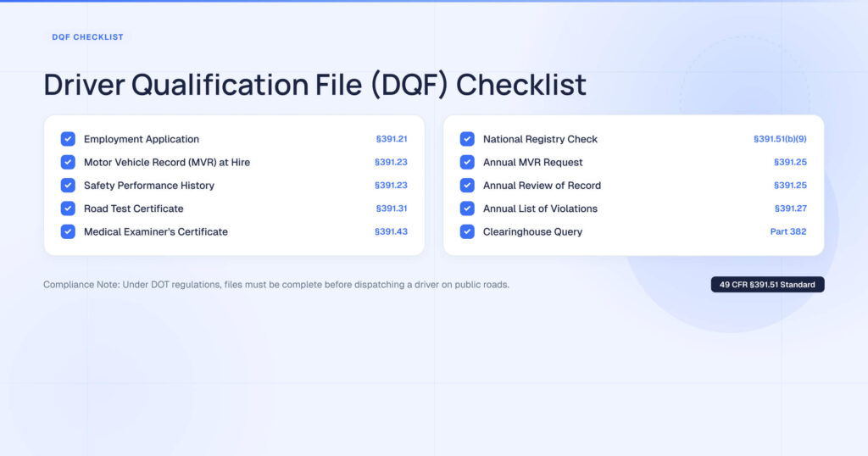Toggle the Motor Vehicle Record at Hire checkbox
The width and height of the screenshot is (868, 456).
coord(68,162)
